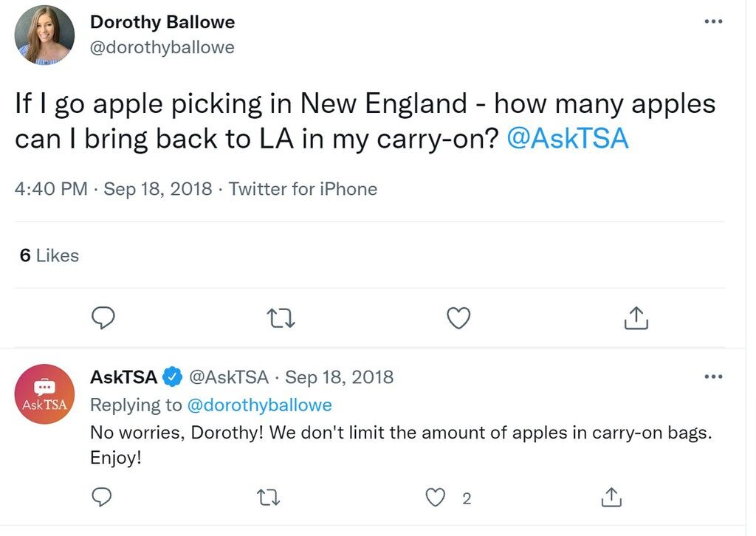Screen dimensions: 756x536
Task: Open the AskTSA profile avatar
Action: coord(44,394)
